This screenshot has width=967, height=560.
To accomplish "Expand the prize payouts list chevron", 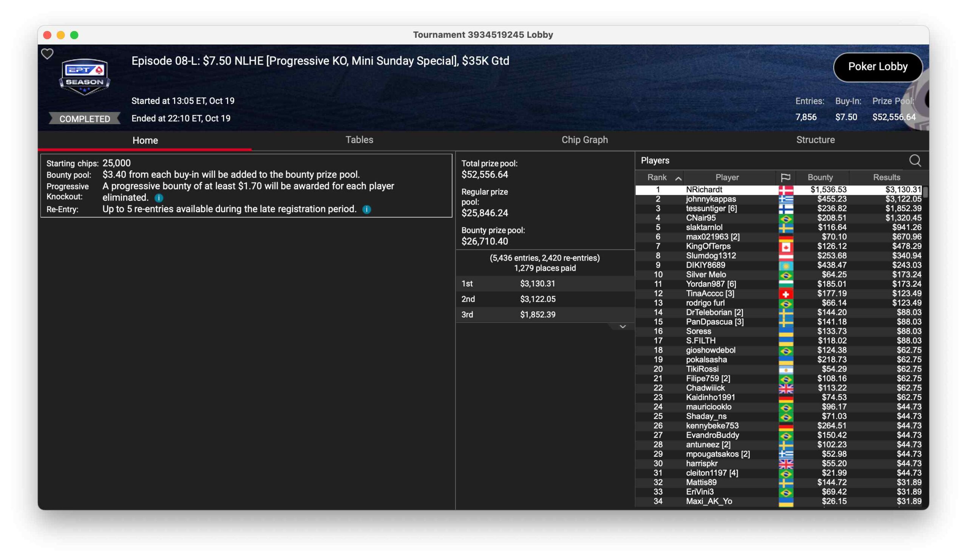I will (x=623, y=327).
